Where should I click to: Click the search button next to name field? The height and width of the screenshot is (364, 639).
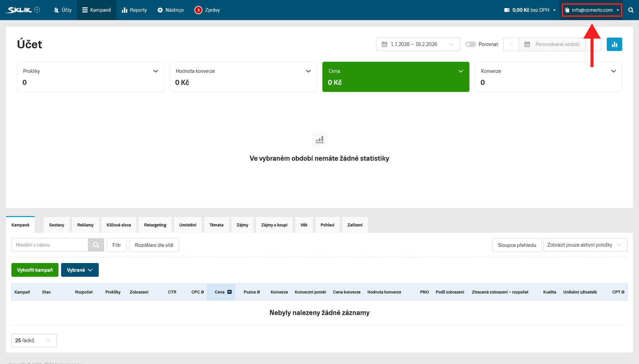(x=96, y=245)
